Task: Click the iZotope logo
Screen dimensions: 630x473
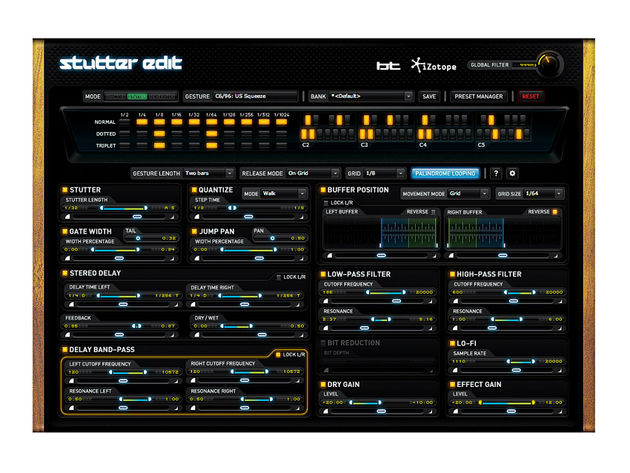Action: (434, 66)
